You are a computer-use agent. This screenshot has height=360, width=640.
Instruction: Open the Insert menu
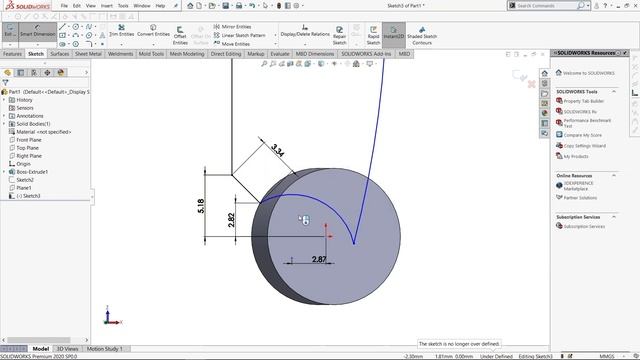107,6
